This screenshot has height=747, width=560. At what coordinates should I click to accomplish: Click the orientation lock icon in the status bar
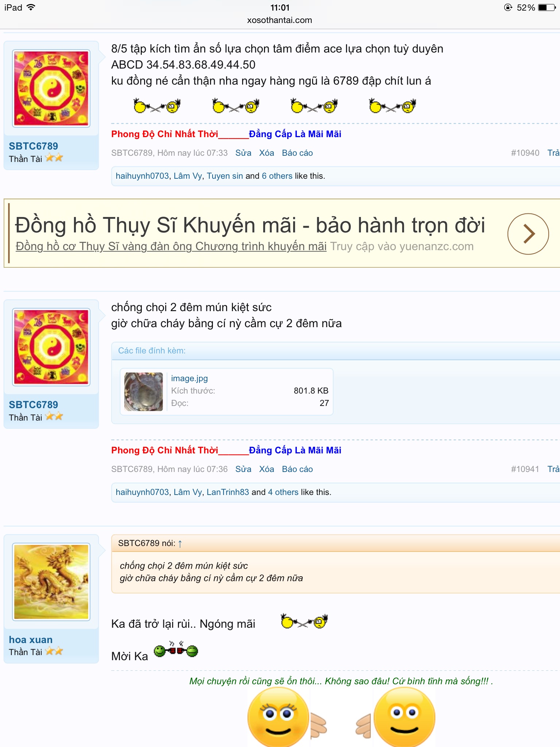[508, 7]
